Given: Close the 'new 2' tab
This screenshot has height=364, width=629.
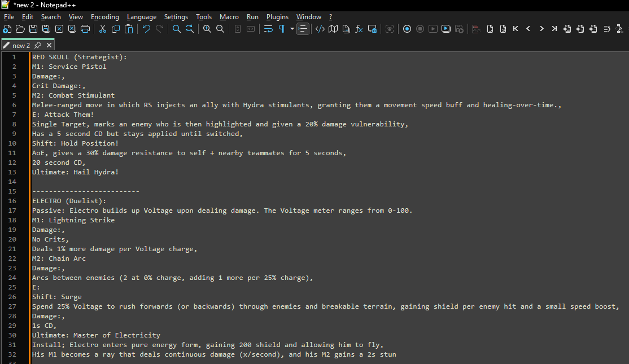Looking at the screenshot, I should point(49,45).
